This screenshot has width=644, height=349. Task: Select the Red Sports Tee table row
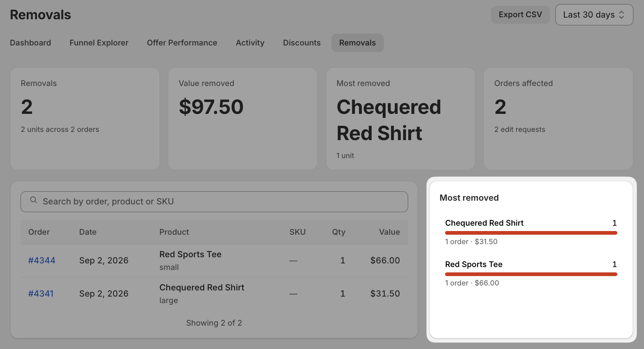[x=214, y=261]
